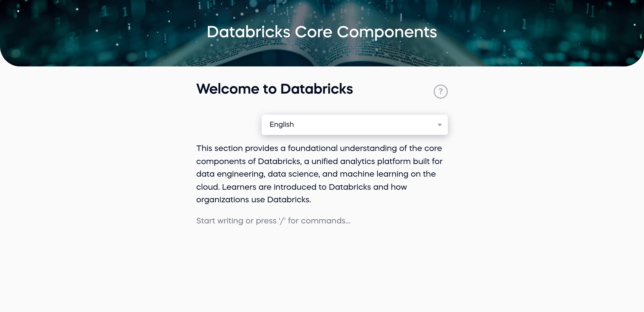Click the Welcome to Databricks heading
Viewport: 644px width, 312px height.
coord(274,89)
